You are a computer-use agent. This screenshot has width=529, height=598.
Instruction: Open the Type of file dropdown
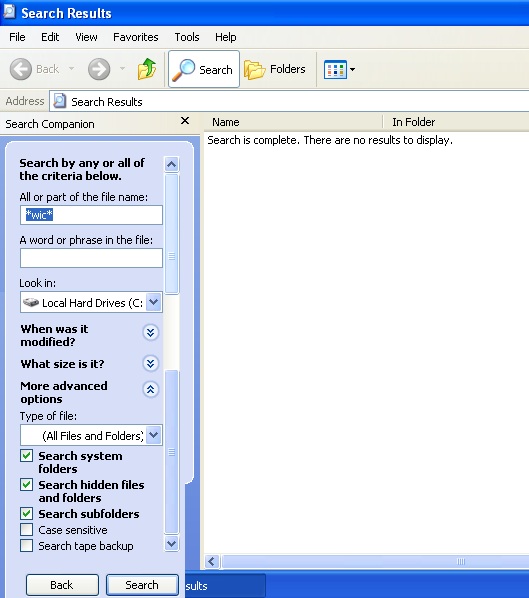pyautogui.click(x=154, y=435)
